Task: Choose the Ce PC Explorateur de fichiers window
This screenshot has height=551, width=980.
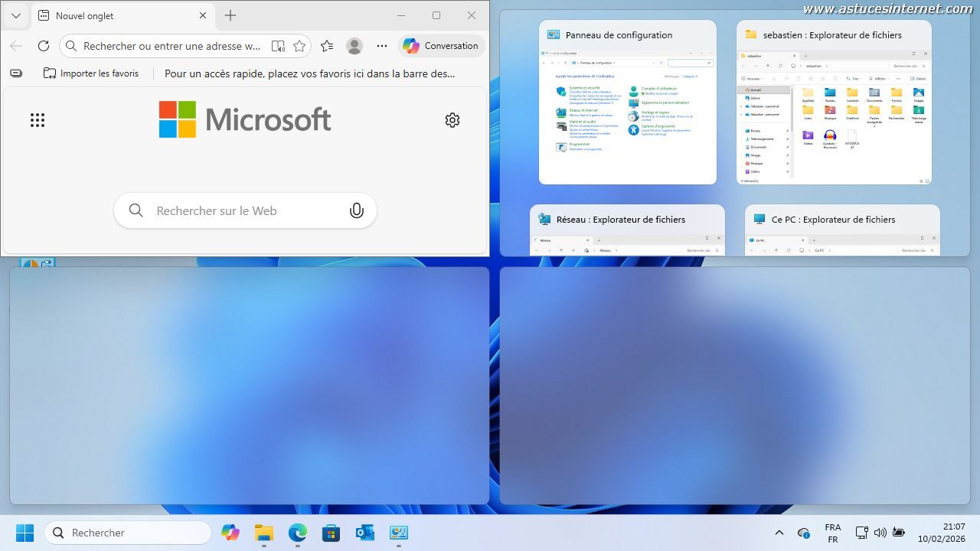Action: [841, 230]
